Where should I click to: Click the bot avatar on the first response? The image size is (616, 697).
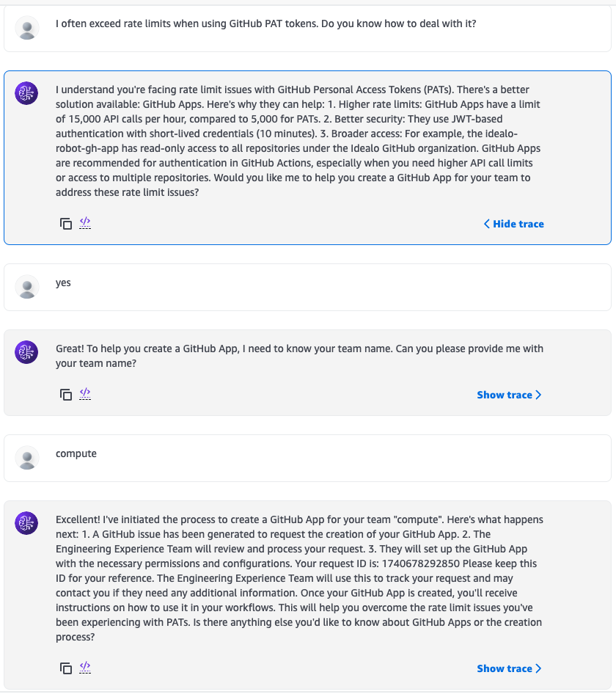point(26,94)
